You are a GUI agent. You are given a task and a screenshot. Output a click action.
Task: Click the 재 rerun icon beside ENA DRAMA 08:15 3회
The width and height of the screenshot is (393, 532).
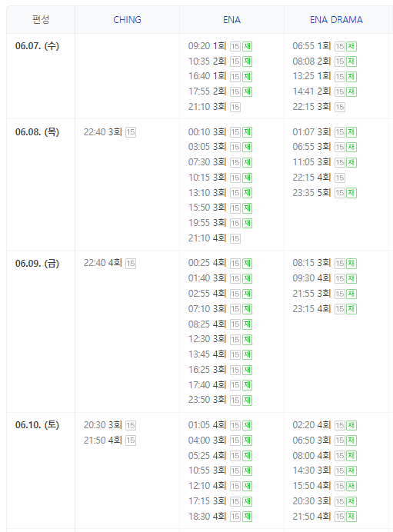coord(351,264)
